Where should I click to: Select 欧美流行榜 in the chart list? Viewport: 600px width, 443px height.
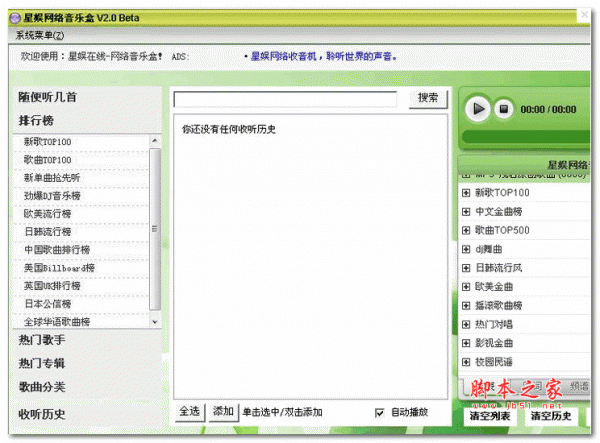coord(47,214)
